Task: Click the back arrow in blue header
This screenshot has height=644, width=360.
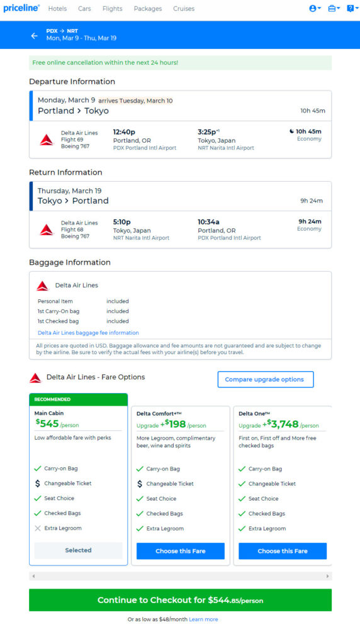Action: click(35, 36)
